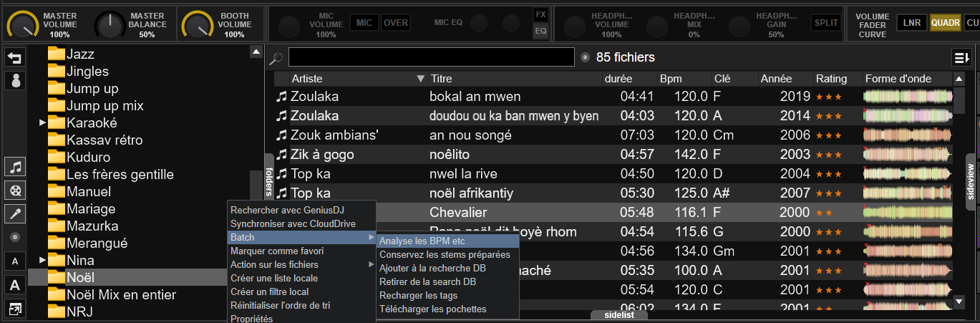The height and width of the screenshot is (323, 980).
Task: Click the Artiste column sort arrow
Action: point(420,79)
